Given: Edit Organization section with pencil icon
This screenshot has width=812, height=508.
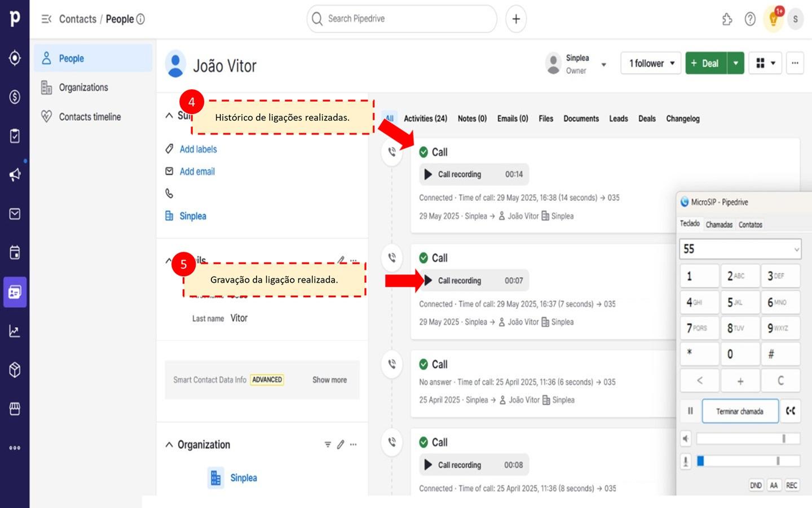Looking at the screenshot, I should coord(341,445).
